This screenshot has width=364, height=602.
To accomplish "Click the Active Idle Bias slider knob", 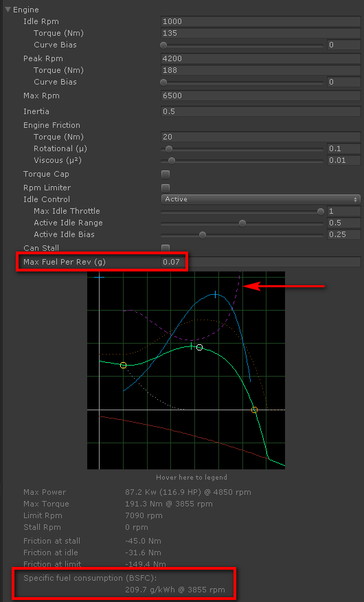I will coord(203,234).
